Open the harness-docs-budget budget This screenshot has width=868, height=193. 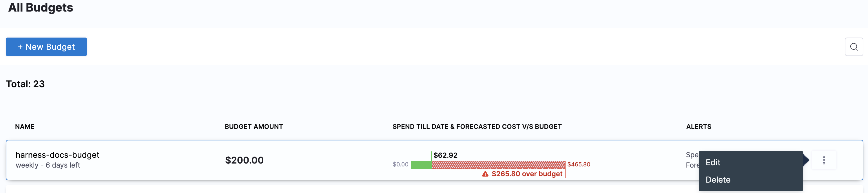[x=57, y=155]
